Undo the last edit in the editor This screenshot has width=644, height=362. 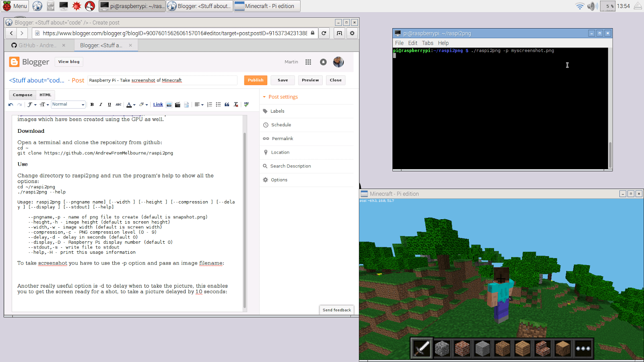pos(10,105)
